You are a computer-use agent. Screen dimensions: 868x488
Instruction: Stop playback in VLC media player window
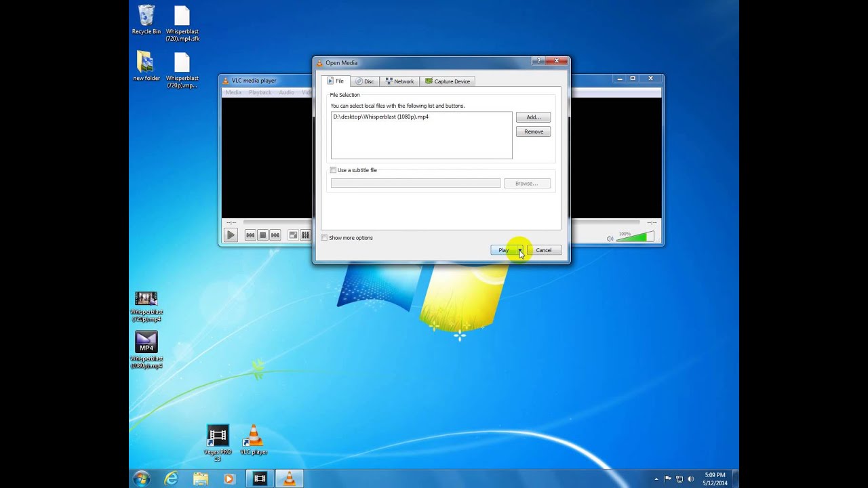pos(262,235)
